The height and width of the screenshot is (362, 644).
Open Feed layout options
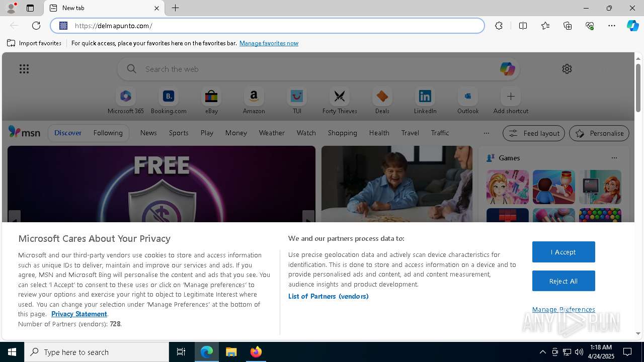533,133
